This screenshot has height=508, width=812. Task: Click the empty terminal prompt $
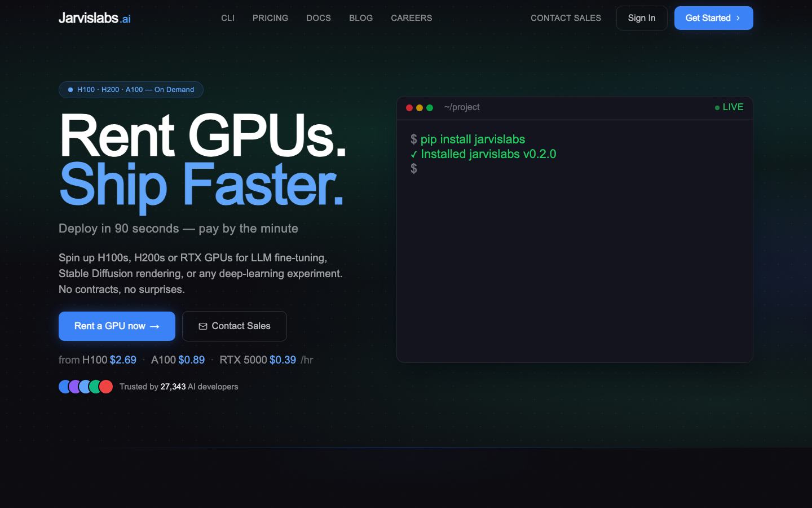[x=414, y=169]
